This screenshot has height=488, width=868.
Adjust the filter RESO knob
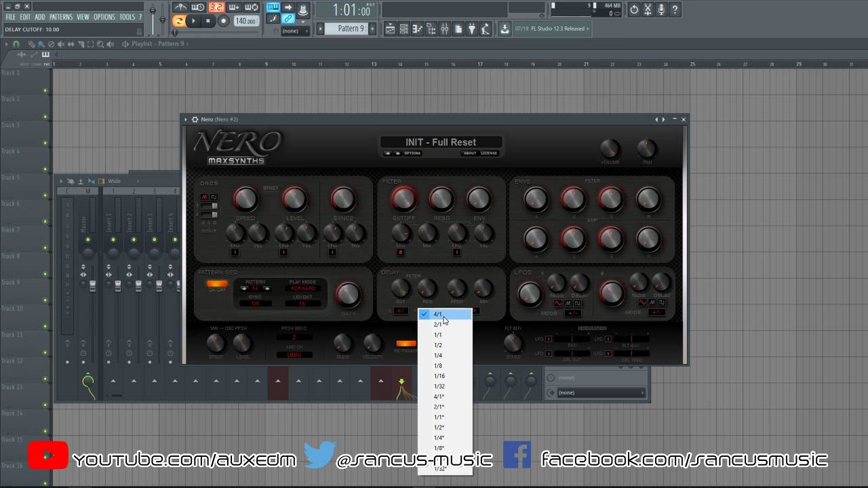tap(441, 199)
